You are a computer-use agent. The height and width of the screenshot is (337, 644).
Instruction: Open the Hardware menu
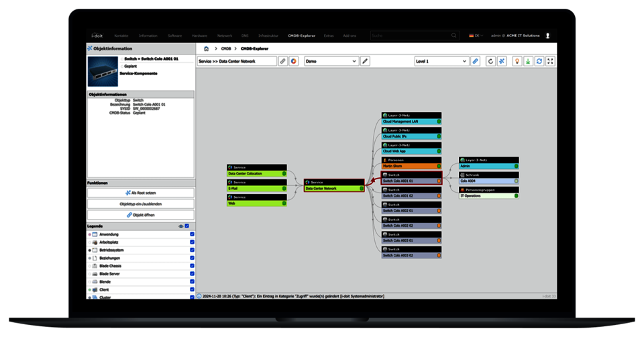[x=200, y=36]
